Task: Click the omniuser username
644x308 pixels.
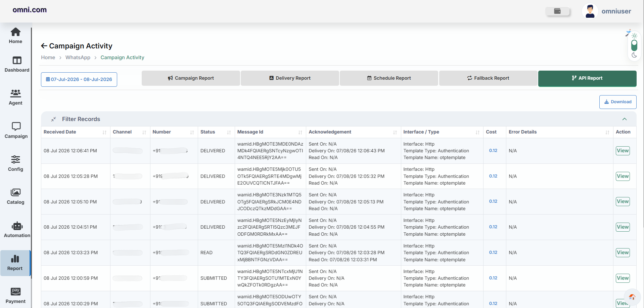Action: (616, 11)
